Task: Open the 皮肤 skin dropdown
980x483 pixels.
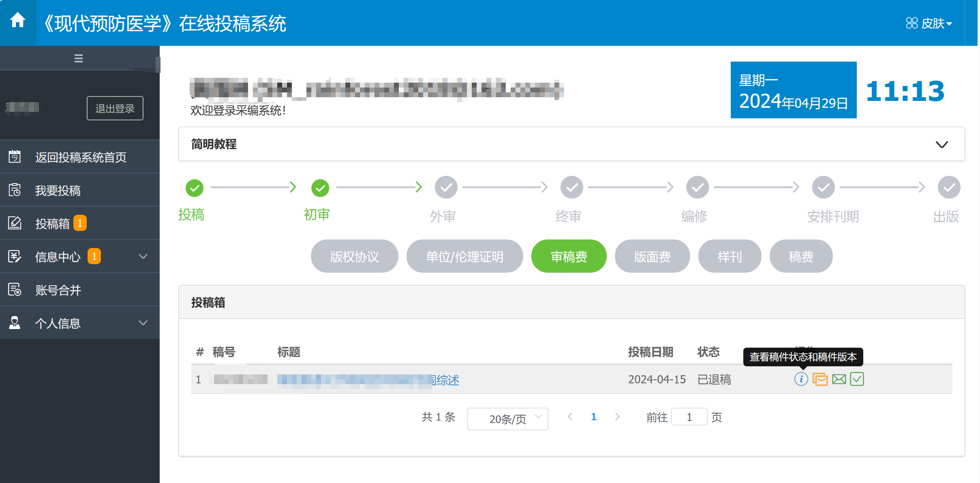Action: pos(929,24)
